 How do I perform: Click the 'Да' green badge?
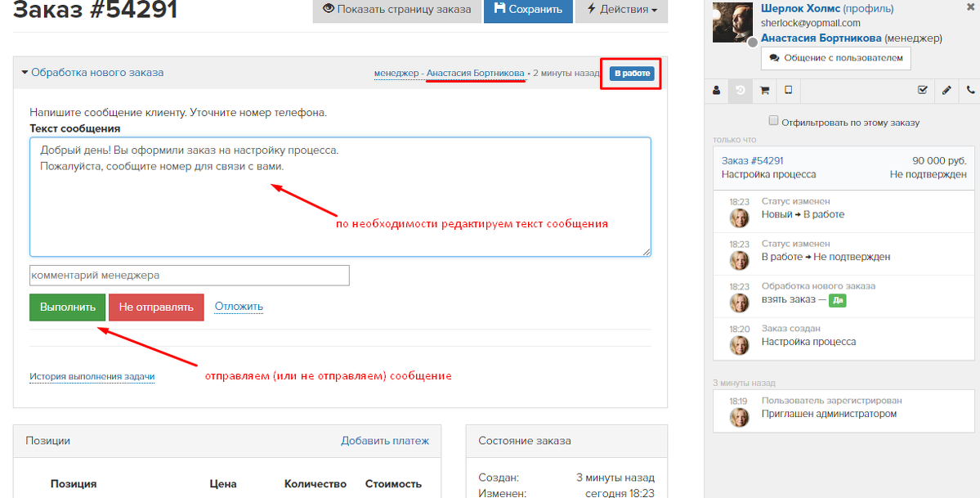tap(838, 300)
